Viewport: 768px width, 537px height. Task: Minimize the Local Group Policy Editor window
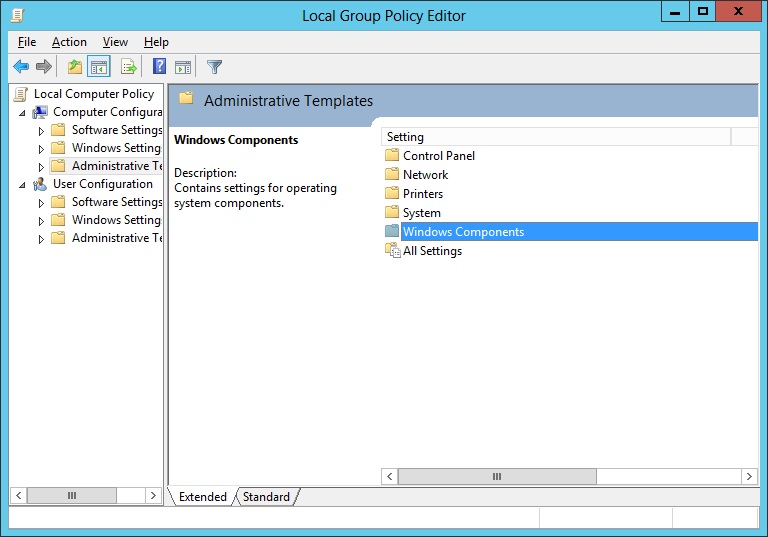point(675,11)
